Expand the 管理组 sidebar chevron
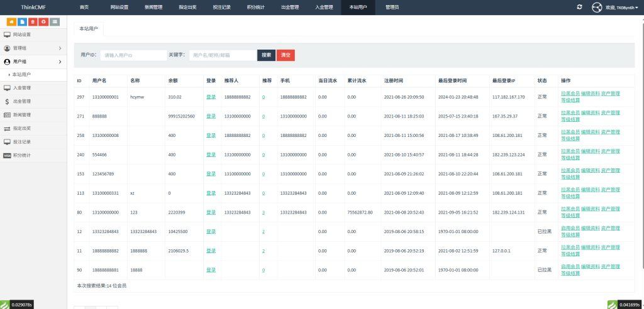 (60, 48)
